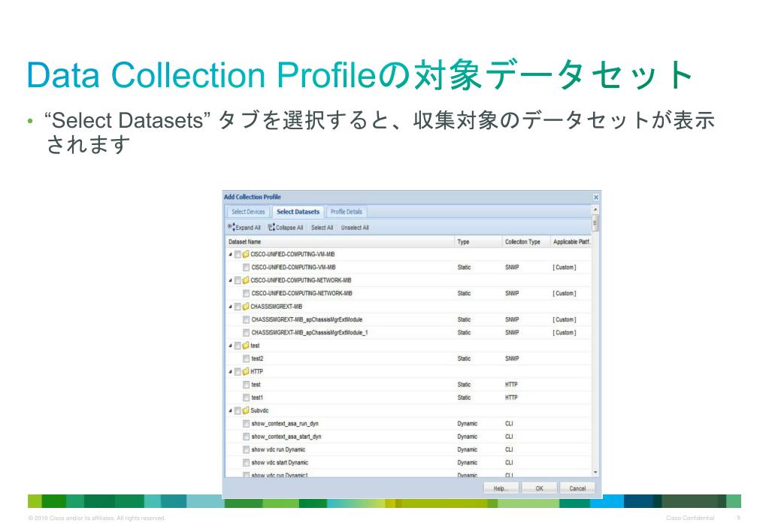Image resolution: width=769 pixels, height=532 pixels.
Task: Click [Custom] in the CISCO-UNIFIED-COMPUTING-NETWORK-MIB row
Action: pyautogui.click(x=565, y=293)
